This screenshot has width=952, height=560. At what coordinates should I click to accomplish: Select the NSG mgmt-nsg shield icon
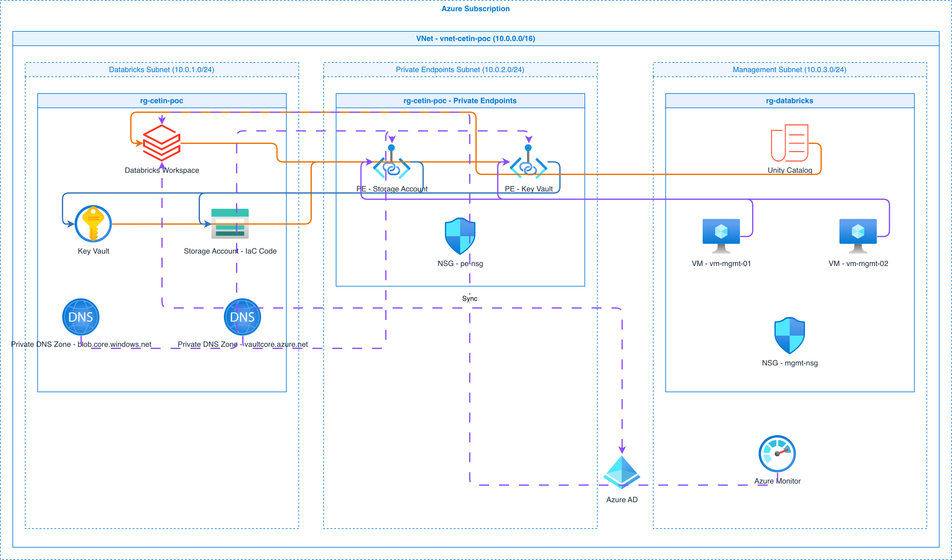(x=790, y=336)
